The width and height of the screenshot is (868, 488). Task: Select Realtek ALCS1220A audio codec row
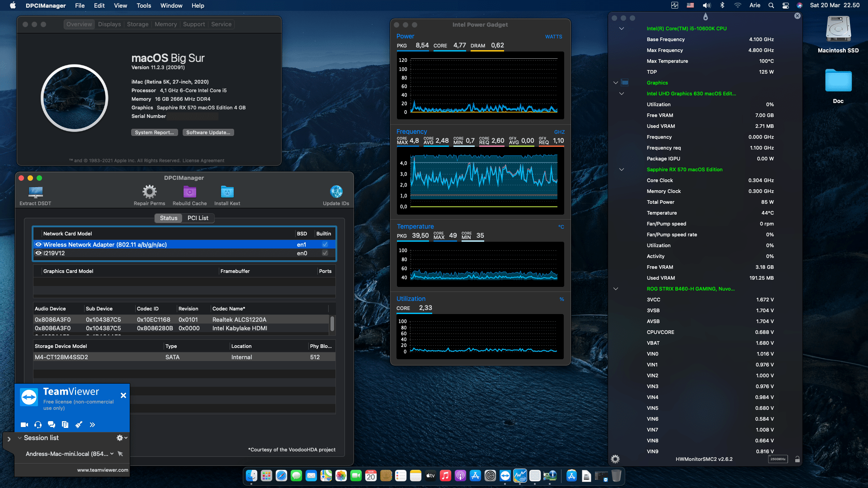tap(181, 319)
